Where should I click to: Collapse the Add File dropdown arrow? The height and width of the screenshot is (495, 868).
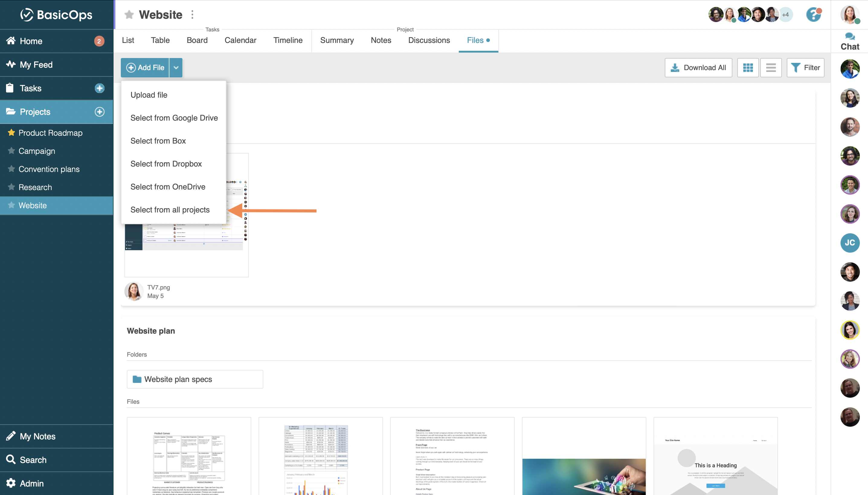tap(176, 68)
